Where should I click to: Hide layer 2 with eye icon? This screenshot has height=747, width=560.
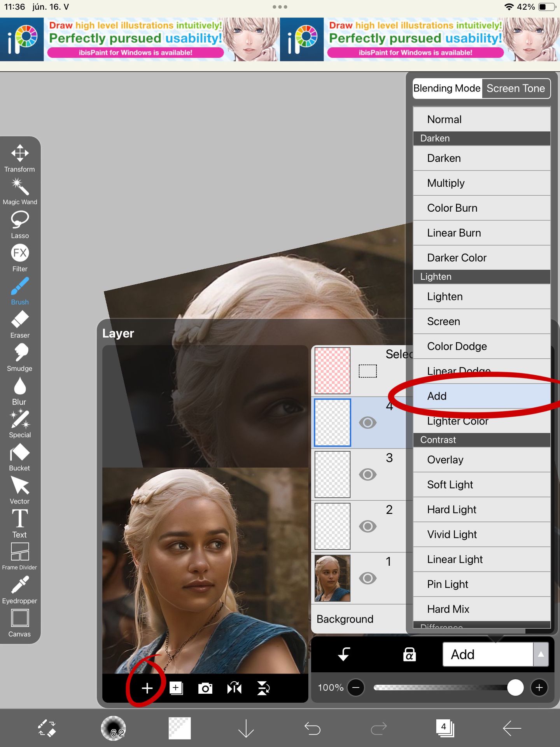pyautogui.click(x=367, y=526)
